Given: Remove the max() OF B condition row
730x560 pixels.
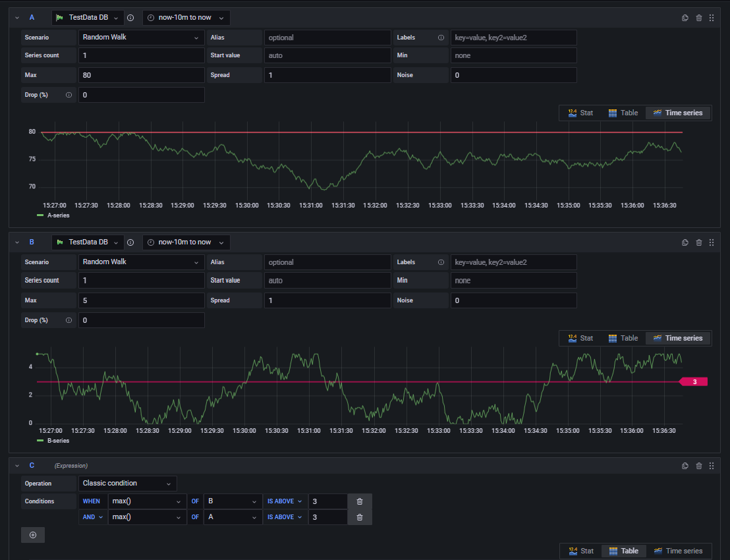Looking at the screenshot, I should coord(360,501).
